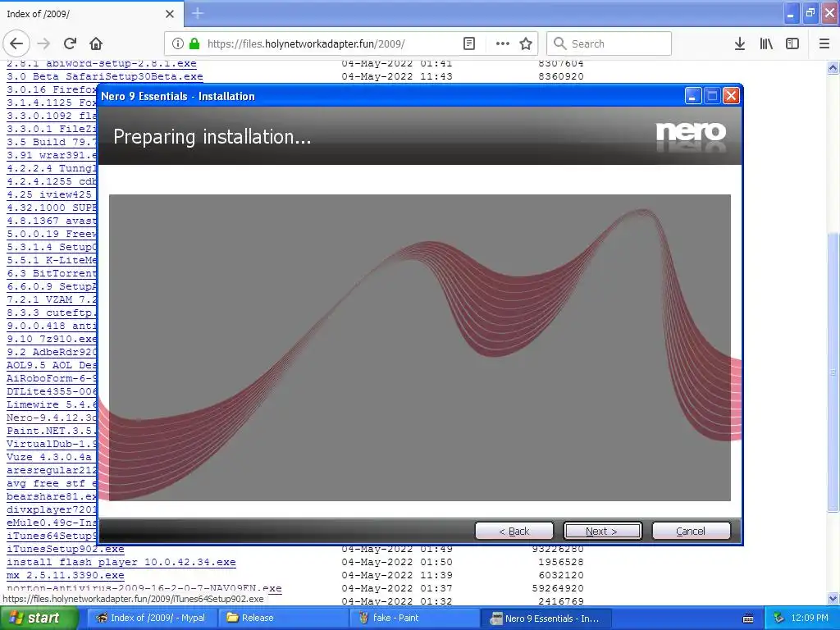The width and height of the screenshot is (840, 630).
Task: Open the library icon
Action: (x=766, y=43)
